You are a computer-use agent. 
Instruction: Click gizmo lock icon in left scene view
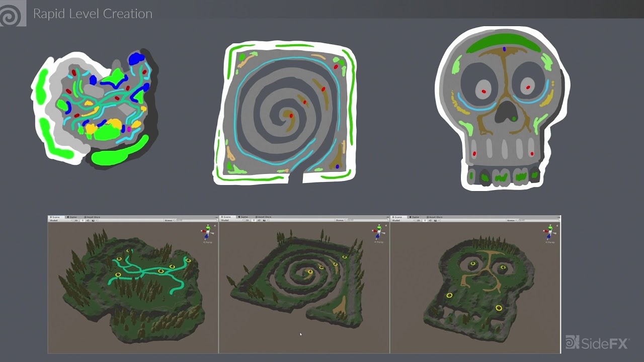[x=215, y=226]
